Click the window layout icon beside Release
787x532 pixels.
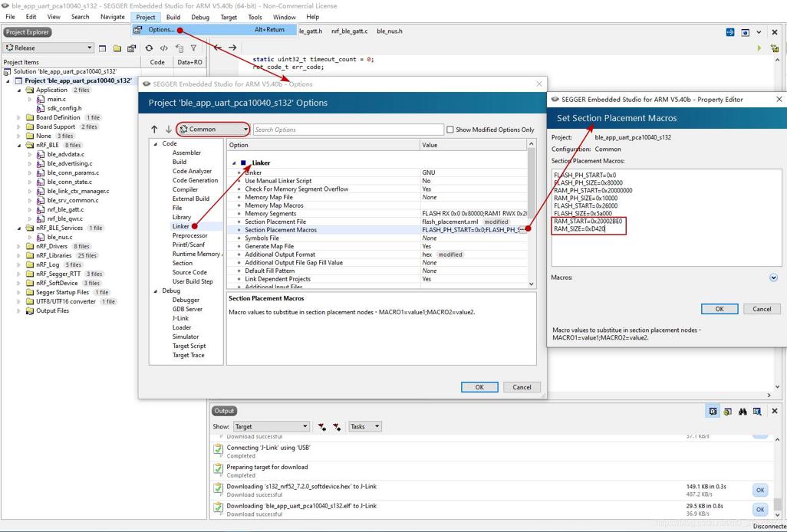pyautogui.click(x=102, y=48)
